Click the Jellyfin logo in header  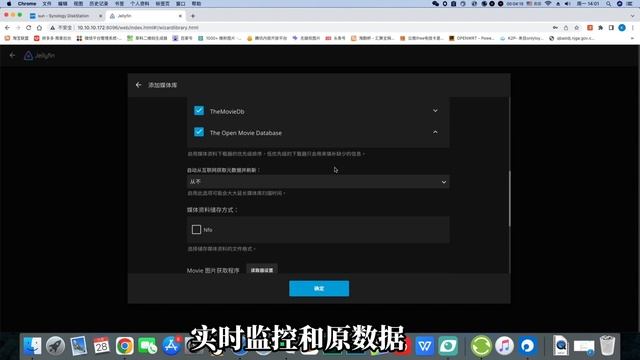click(39, 56)
